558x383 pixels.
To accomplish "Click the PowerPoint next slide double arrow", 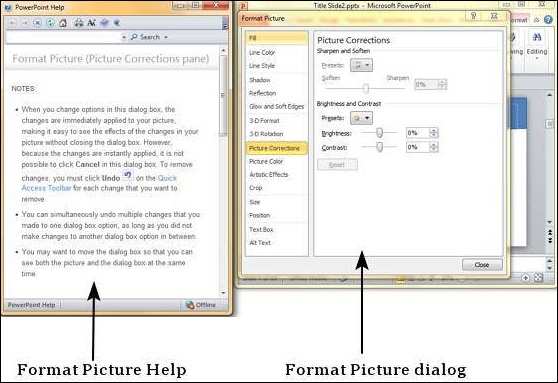I will pyautogui.click(x=550, y=241).
